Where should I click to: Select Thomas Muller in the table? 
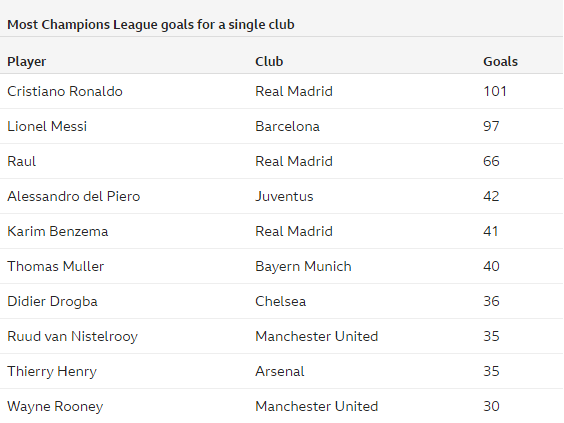tap(56, 266)
